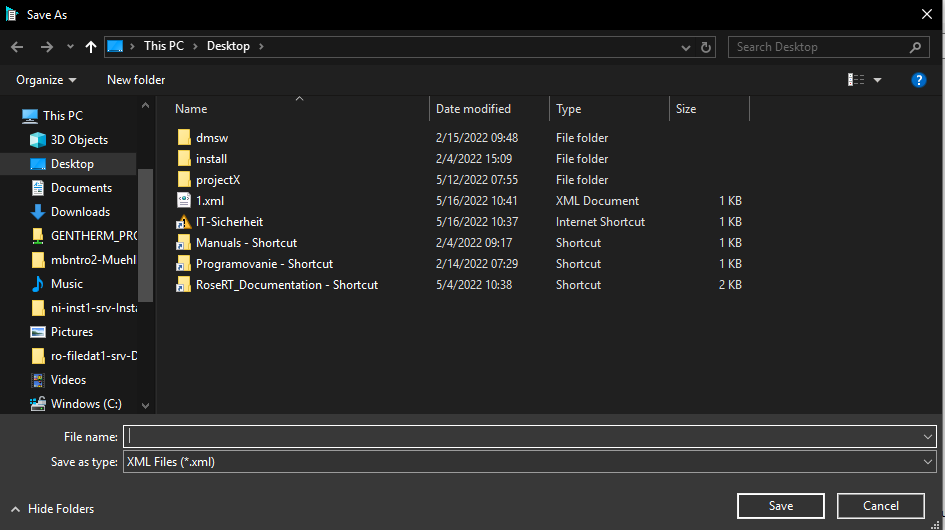
Task: Click the This PC computer icon in address bar
Action: coord(115,46)
